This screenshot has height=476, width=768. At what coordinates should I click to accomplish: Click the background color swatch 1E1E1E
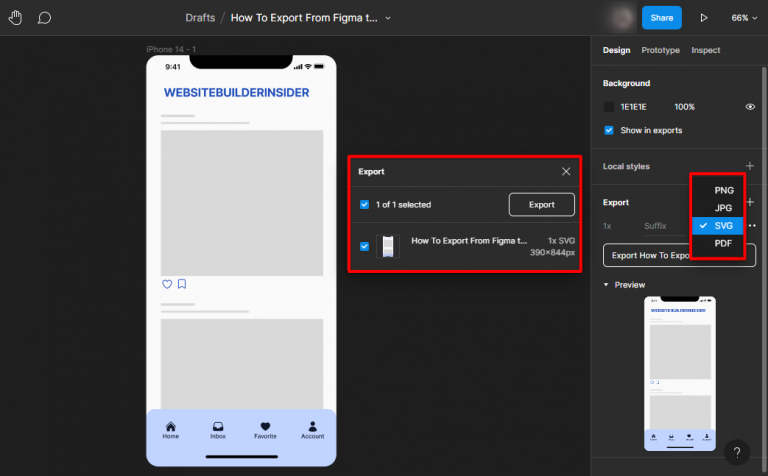tap(609, 107)
